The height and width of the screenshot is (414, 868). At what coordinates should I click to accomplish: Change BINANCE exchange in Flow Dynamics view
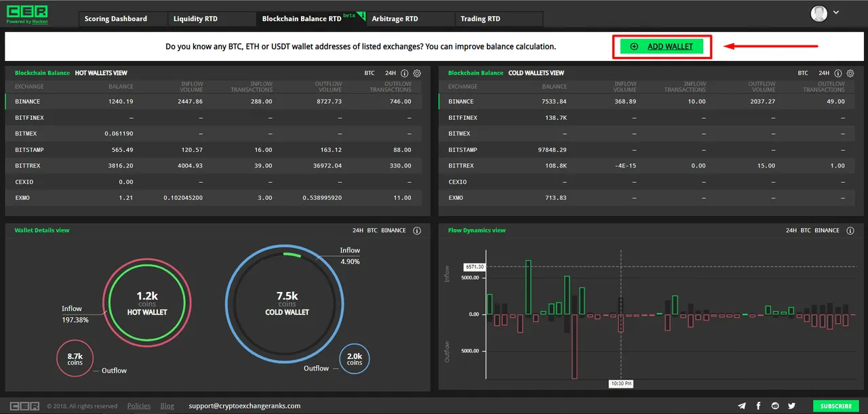click(827, 230)
